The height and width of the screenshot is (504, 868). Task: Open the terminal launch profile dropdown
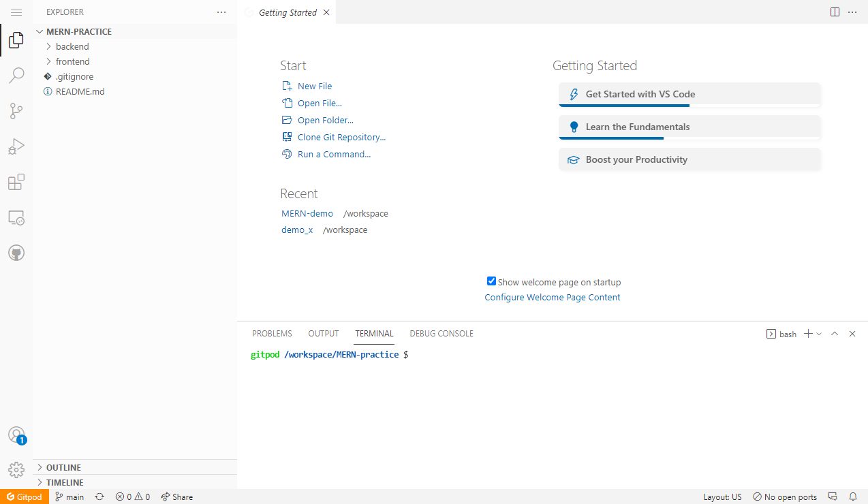click(819, 334)
